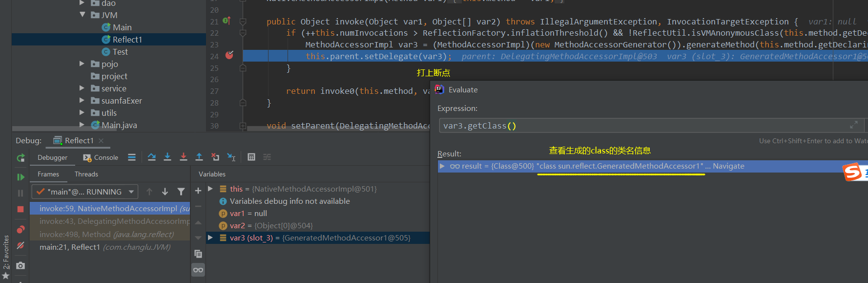Image resolution: width=868 pixels, height=283 pixels.
Task: Switch to the Console tab
Action: pos(101,157)
